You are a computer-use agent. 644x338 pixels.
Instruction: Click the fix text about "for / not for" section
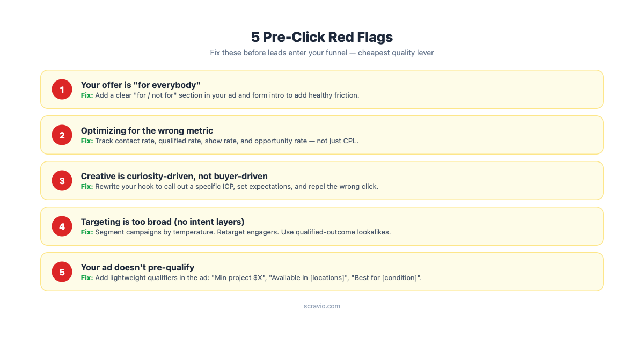(x=227, y=95)
